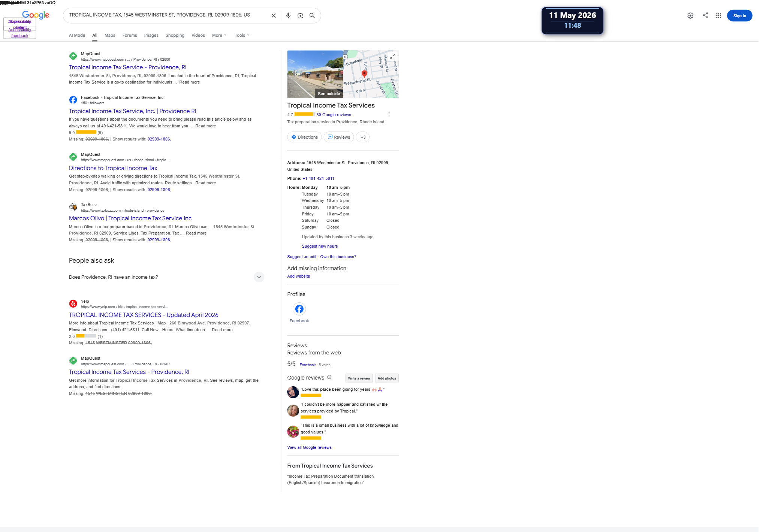Open Yelp "TROPICAL INCOME TAX SERVICES" result
Viewport: 763px width, 532px height.
(x=144, y=315)
